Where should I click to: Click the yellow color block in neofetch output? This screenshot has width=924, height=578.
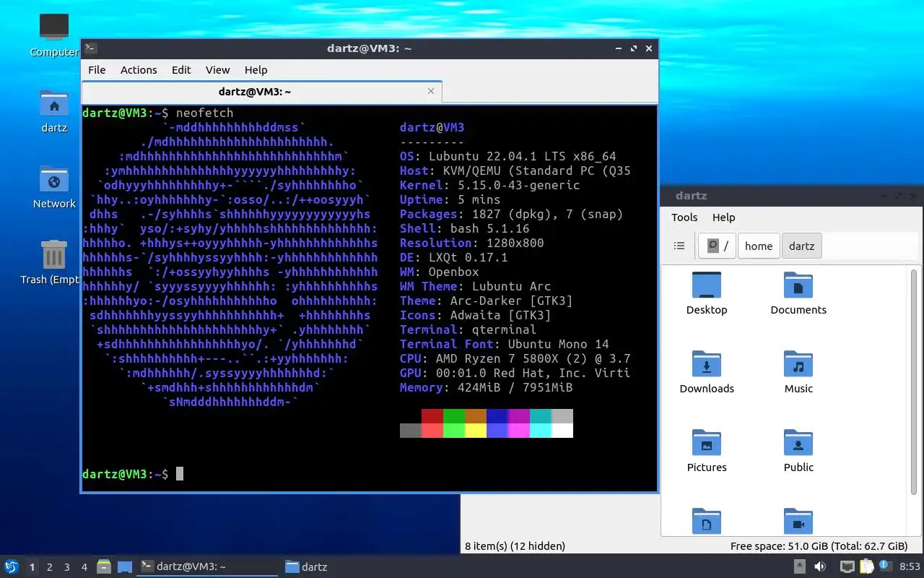(x=476, y=431)
